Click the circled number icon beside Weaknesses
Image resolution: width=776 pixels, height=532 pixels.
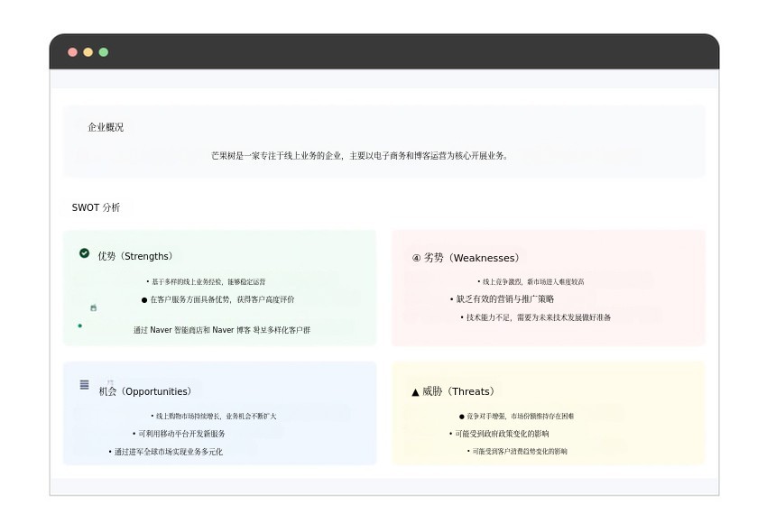416,258
